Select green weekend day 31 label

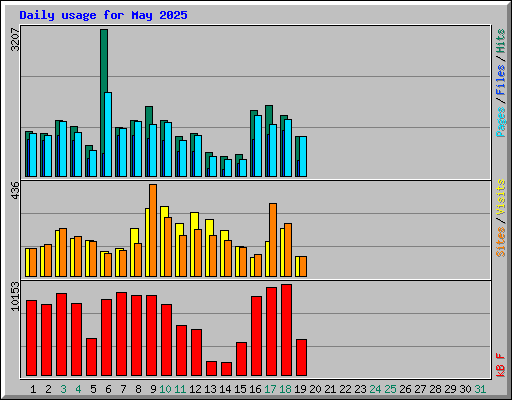pos(480,389)
